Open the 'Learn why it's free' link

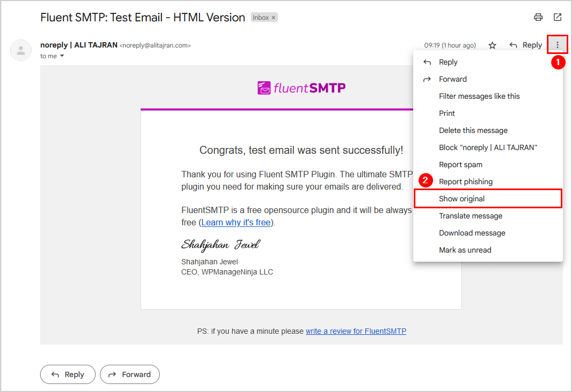click(x=236, y=222)
